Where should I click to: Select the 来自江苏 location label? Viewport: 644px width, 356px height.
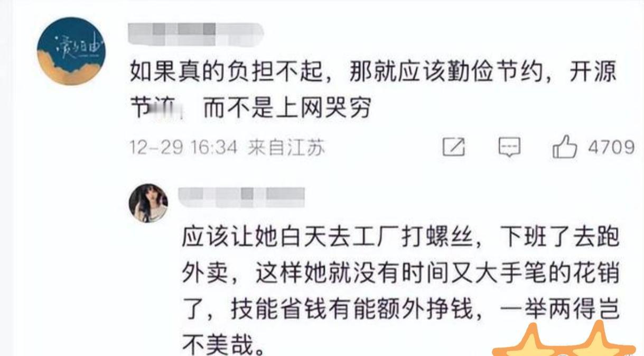click(x=286, y=148)
